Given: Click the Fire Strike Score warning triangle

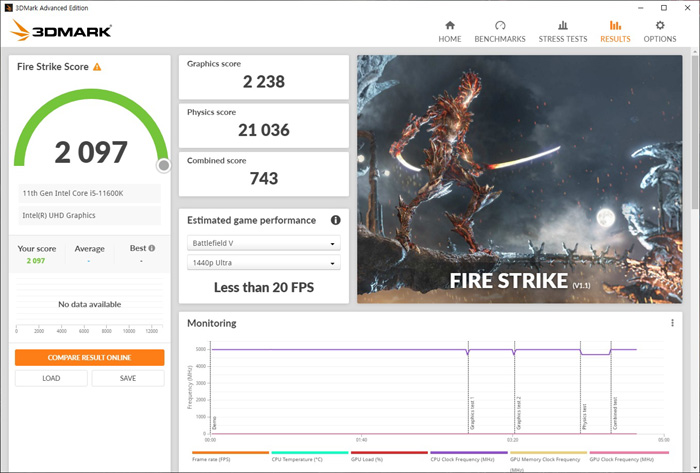Looking at the screenshot, I should pyautogui.click(x=97, y=67).
